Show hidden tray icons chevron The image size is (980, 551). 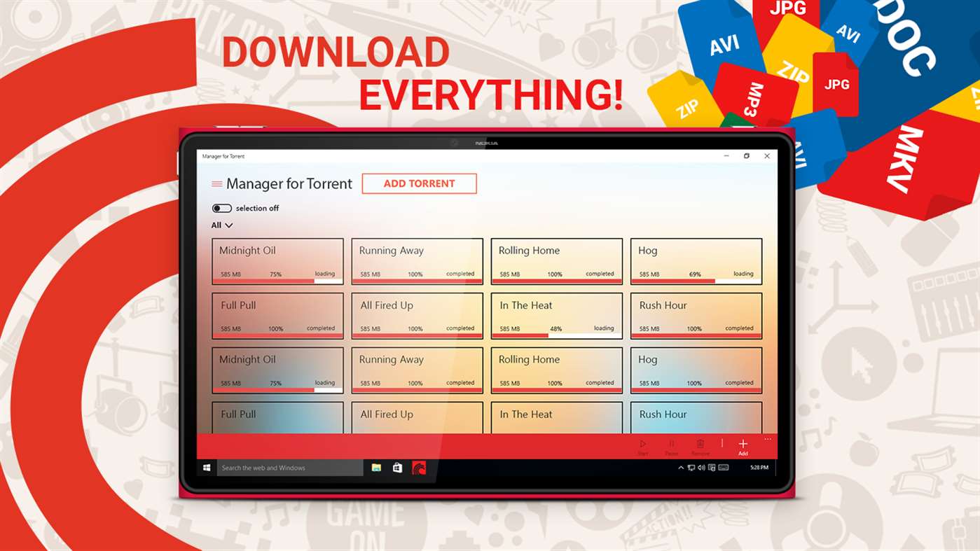[682, 468]
